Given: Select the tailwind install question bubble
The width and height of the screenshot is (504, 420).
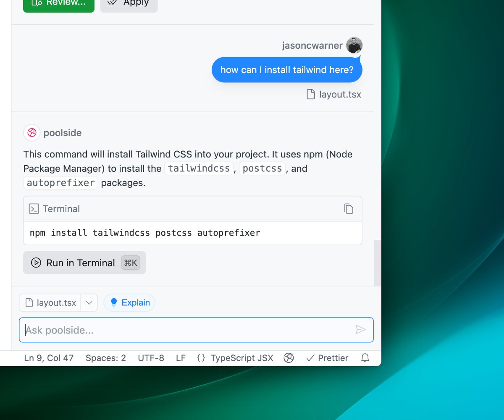Looking at the screenshot, I should [287, 70].
